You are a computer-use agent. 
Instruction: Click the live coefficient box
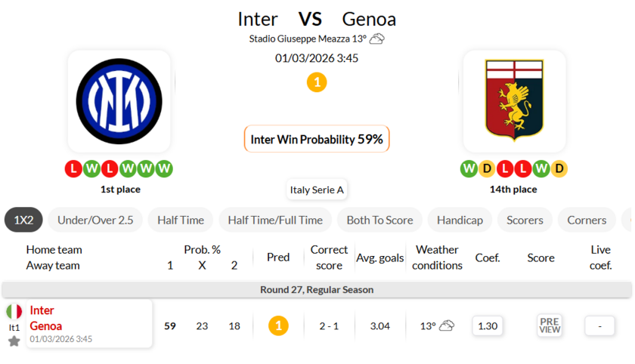click(x=599, y=325)
